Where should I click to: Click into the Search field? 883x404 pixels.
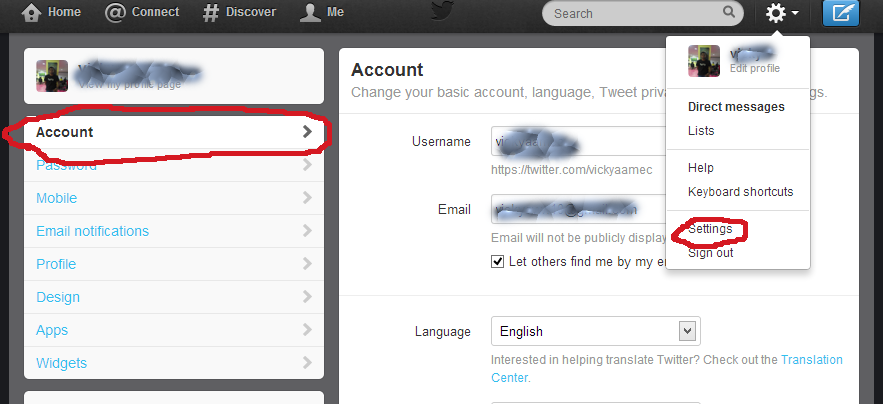click(643, 13)
